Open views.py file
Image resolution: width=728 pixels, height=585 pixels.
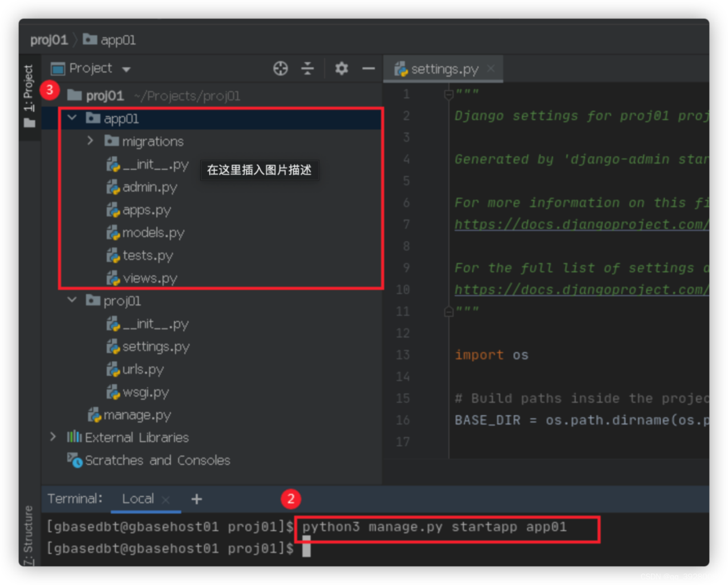coord(142,278)
